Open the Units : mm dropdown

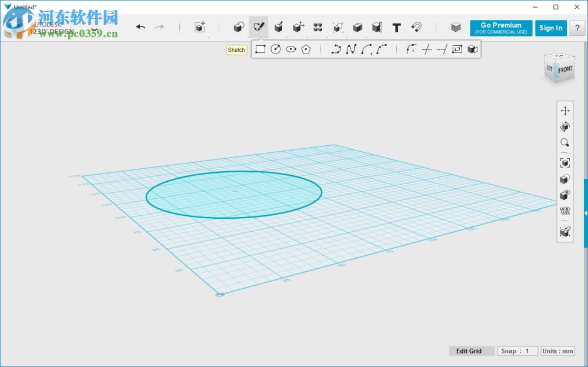coord(557,351)
